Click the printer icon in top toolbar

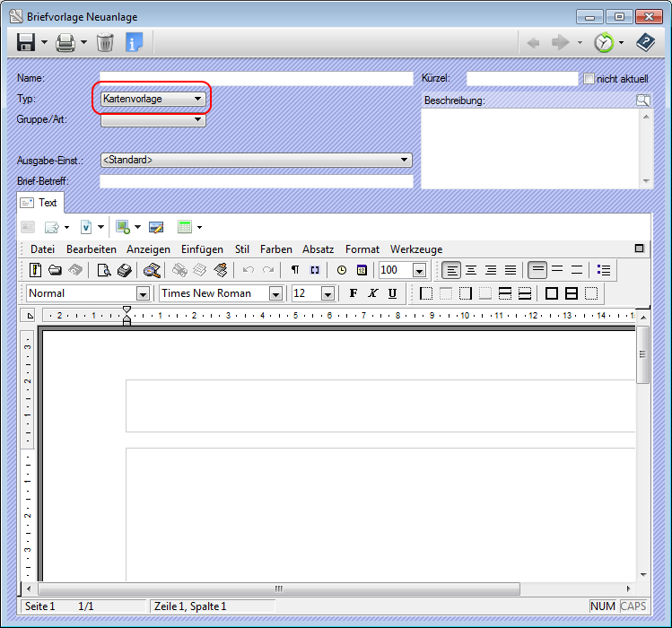[x=65, y=42]
